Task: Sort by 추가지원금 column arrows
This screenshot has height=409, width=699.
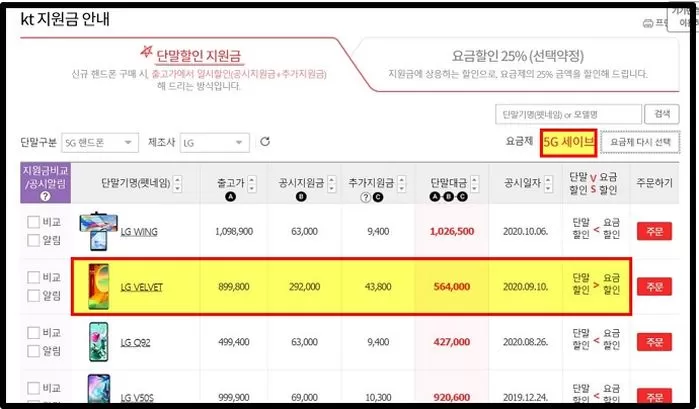Action: 402,183
